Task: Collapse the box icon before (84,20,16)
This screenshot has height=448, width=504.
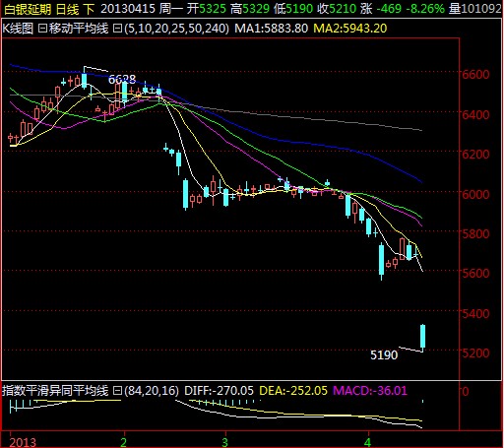Action: 117,391
